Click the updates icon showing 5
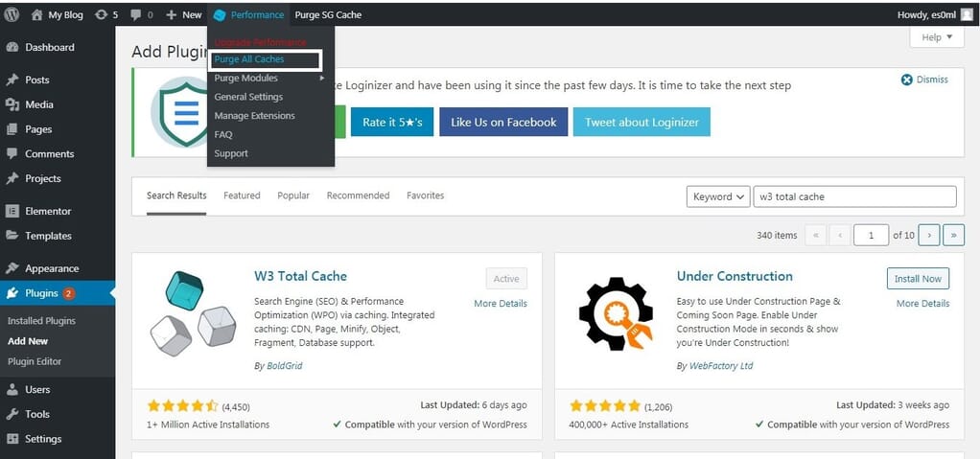This screenshot has width=980, height=459. pyautogui.click(x=102, y=15)
